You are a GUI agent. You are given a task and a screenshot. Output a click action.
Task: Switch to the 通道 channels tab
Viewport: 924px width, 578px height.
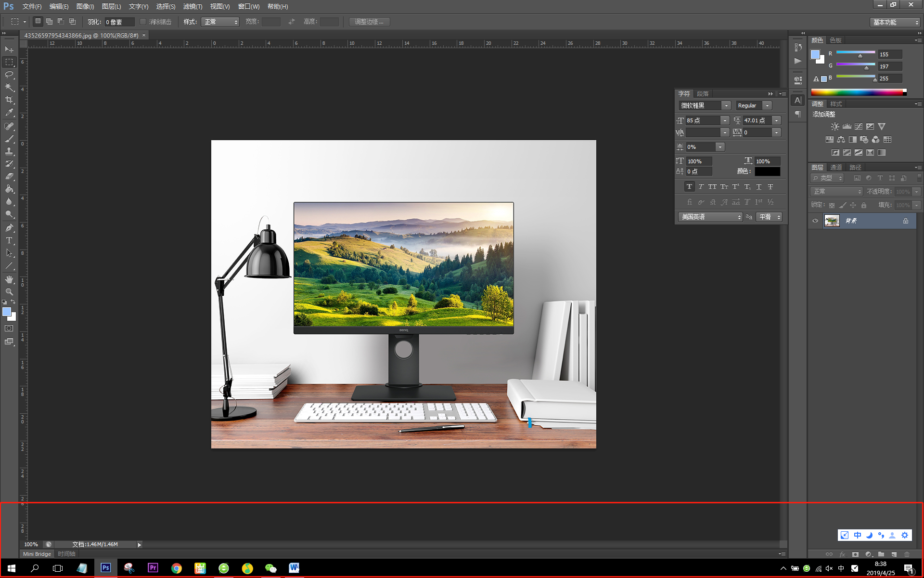pyautogui.click(x=836, y=167)
